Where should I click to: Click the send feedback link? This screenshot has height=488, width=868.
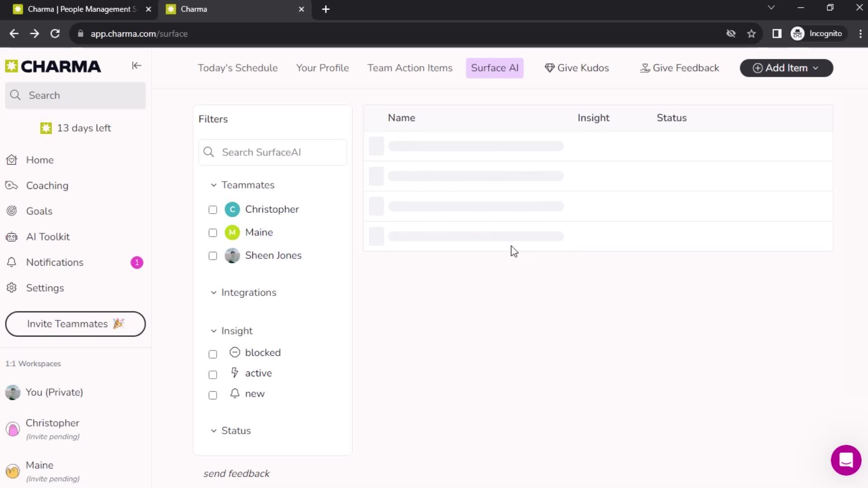[x=236, y=473]
